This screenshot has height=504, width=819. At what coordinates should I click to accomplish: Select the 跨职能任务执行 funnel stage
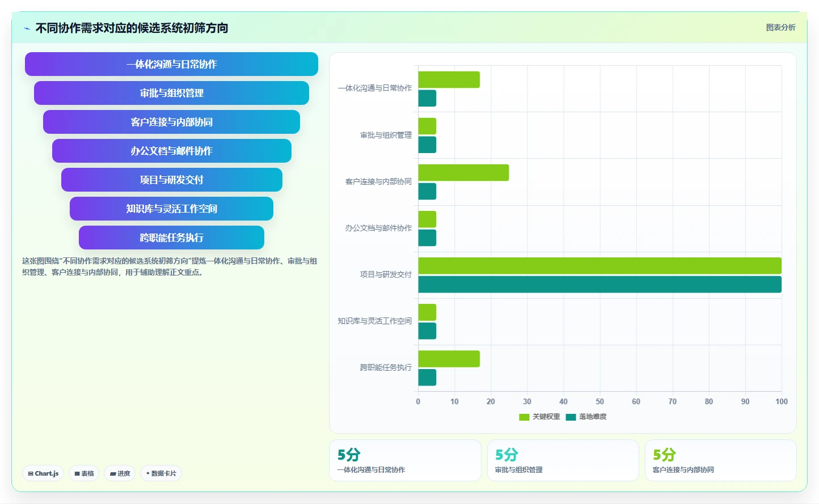click(171, 238)
